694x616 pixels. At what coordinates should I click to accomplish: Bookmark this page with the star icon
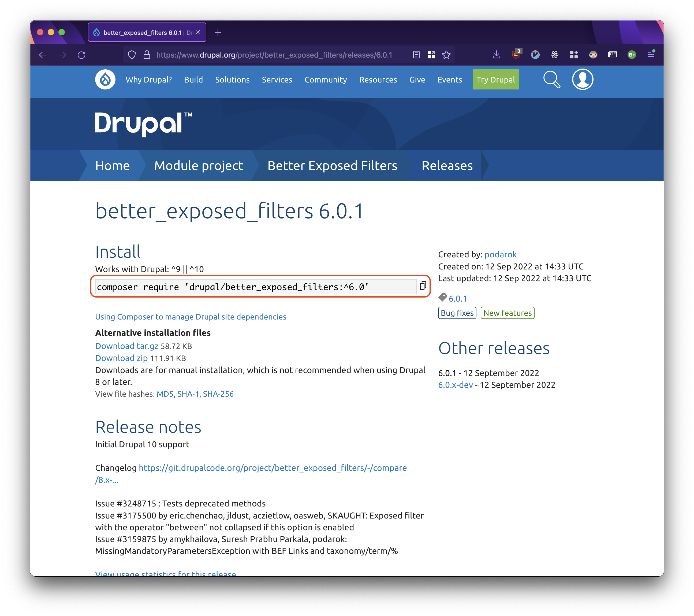446,55
